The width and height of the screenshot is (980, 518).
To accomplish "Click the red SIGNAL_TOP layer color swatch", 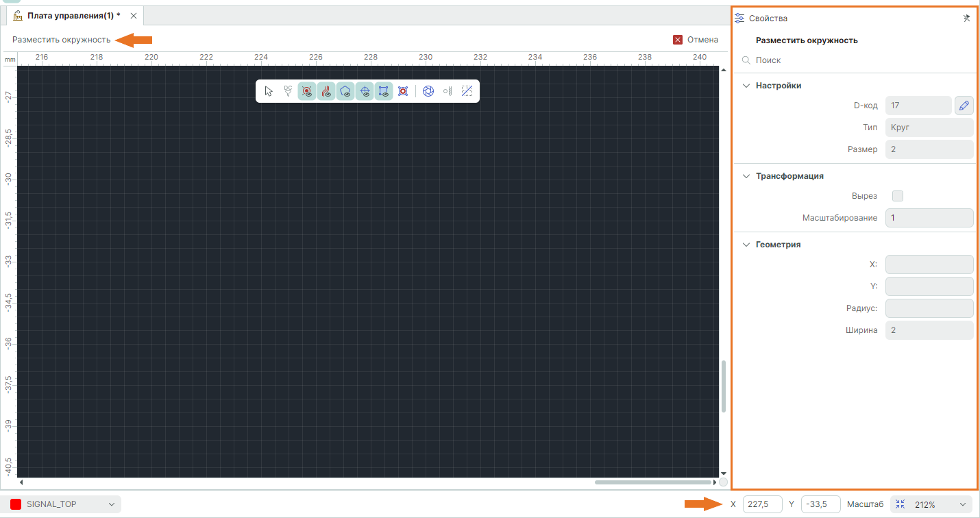I will (16, 504).
